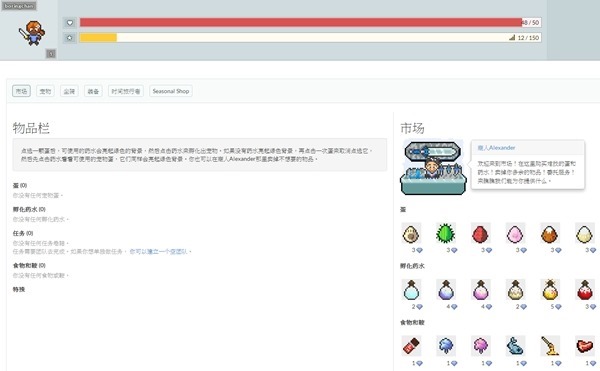Buy the plain cream-white egg
Viewport: 600px width, 371px height.
click(585, 233)
